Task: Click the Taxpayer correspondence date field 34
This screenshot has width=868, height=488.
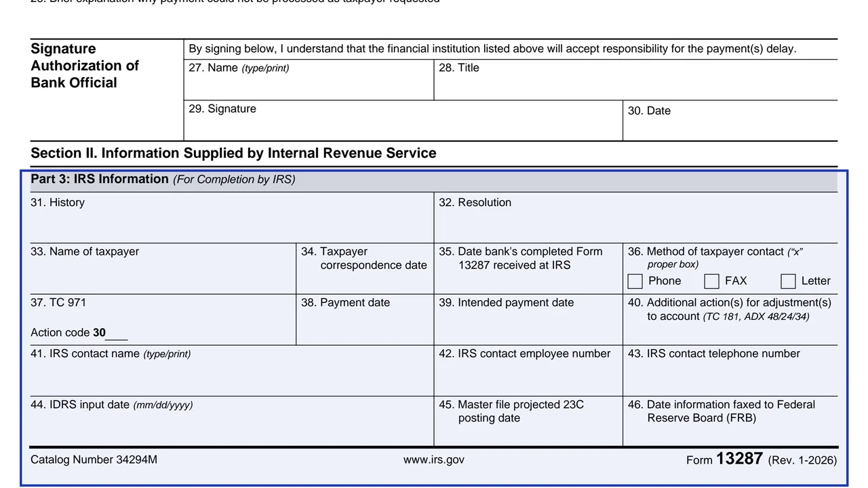Action: point(365,269)
